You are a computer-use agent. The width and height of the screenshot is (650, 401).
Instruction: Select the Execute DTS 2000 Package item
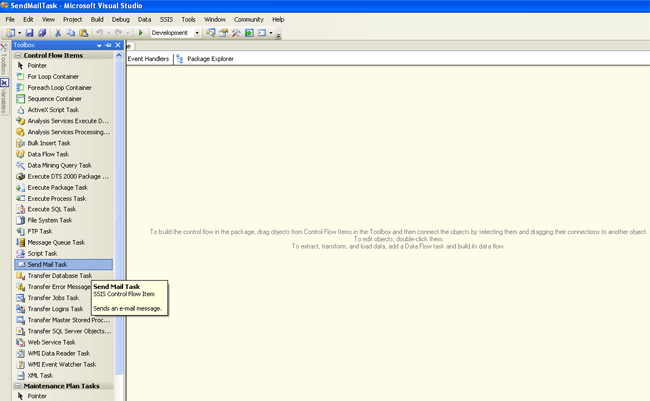(x=63, y=177)
